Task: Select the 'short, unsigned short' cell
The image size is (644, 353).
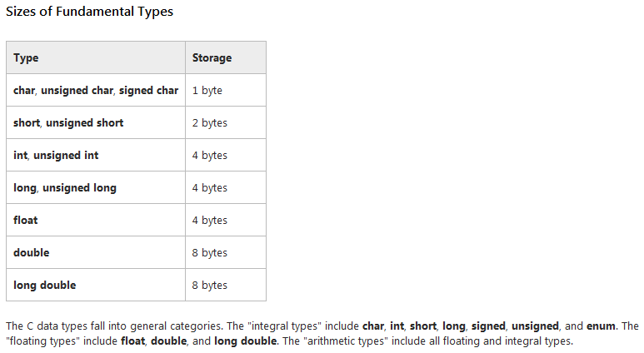Action: tap(96, 122)
